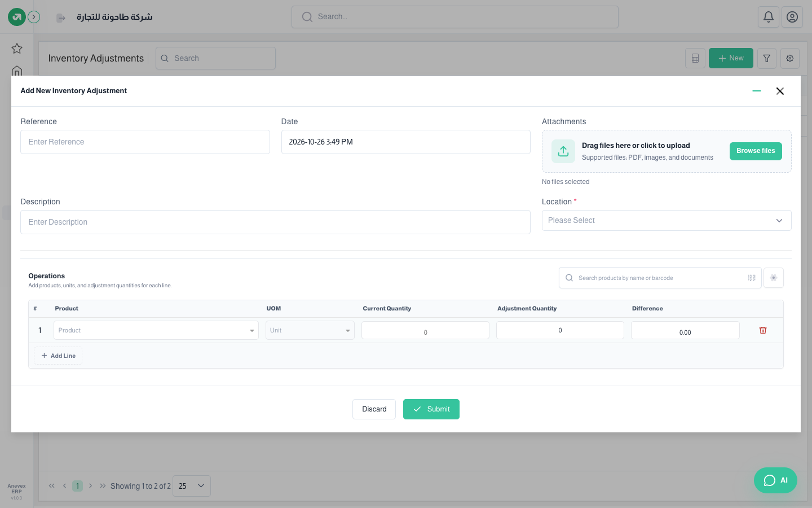Click the Adjustment Quantity field in line 1
This screenshot has width=812, height=508.
click(560, 330)
